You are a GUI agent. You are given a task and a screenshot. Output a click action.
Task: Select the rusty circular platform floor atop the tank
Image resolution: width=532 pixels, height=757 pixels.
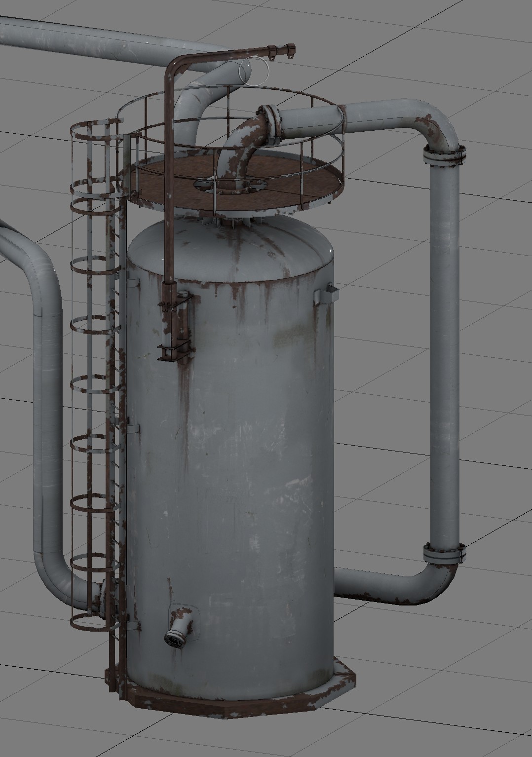click(232, 182)
